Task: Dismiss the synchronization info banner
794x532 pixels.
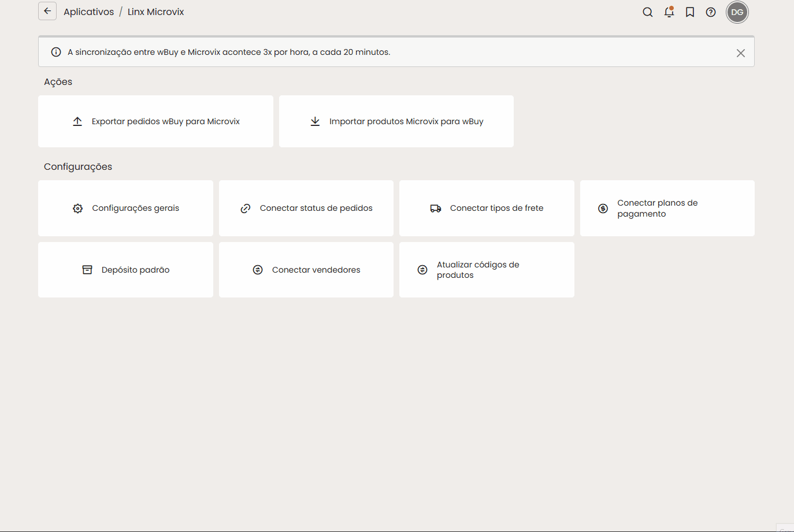Action: (741, 53)
